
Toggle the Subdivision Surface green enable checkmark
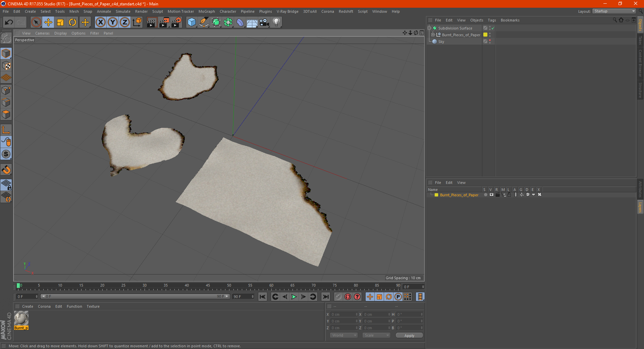coord(493,29)
